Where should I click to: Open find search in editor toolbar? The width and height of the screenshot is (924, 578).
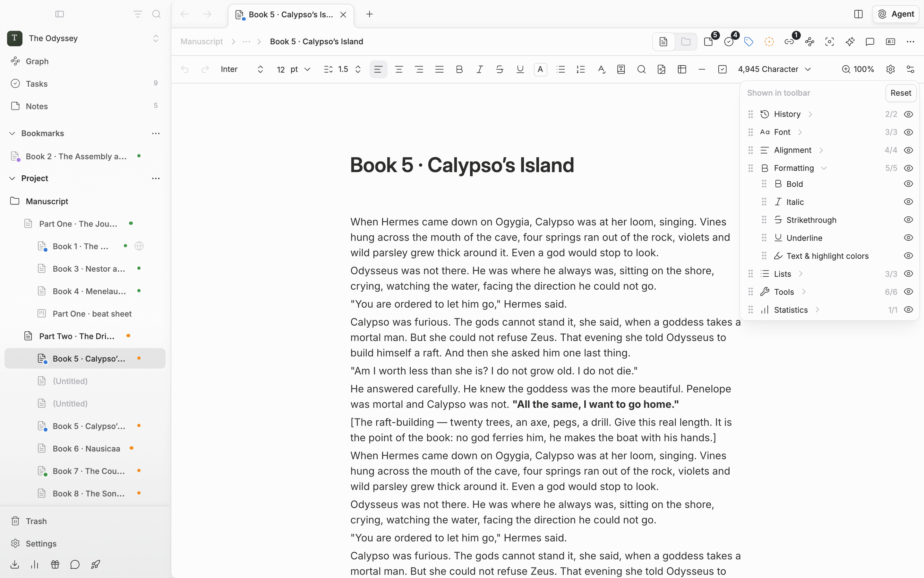(x=641, y=69)
